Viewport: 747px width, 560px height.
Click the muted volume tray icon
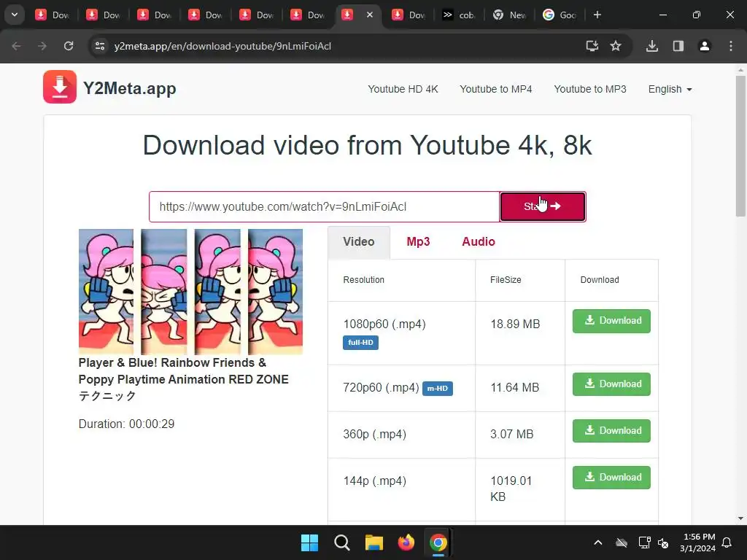click(662, 542)
